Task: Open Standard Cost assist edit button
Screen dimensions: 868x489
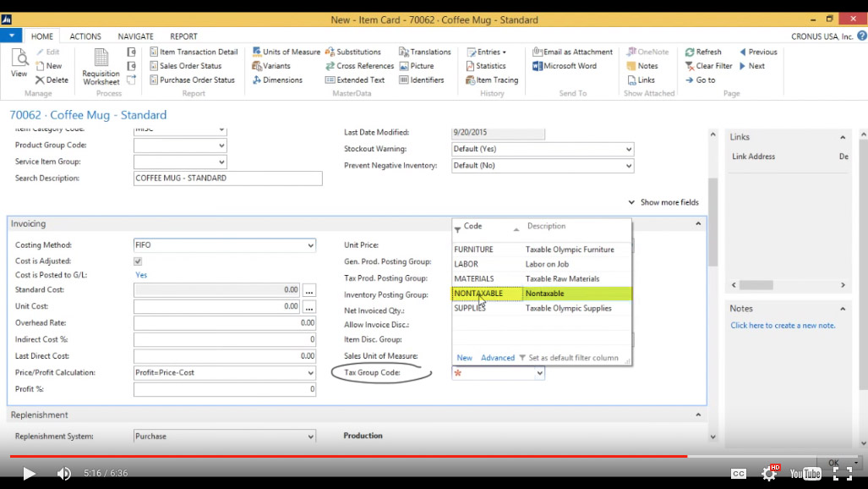Action: coord(309,290)
